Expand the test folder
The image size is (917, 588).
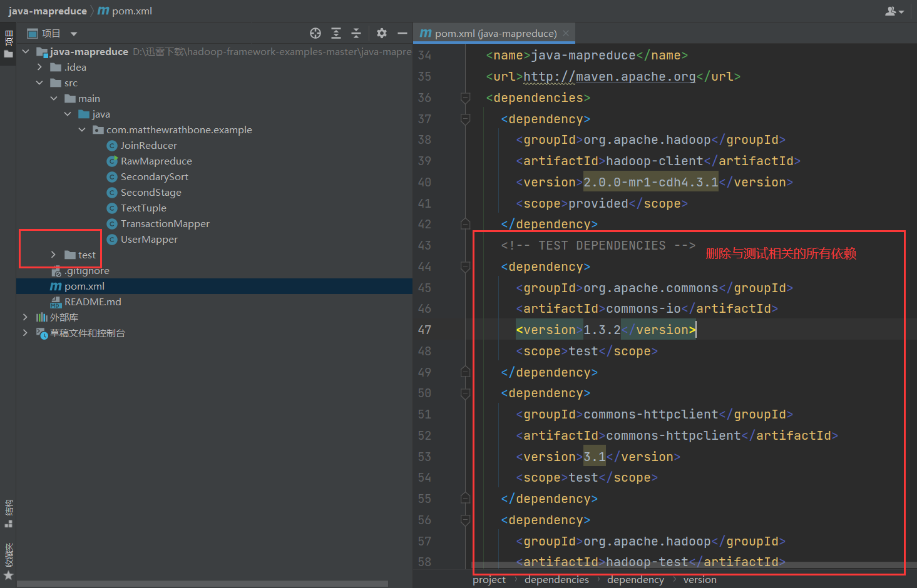(x=53, y=255)
